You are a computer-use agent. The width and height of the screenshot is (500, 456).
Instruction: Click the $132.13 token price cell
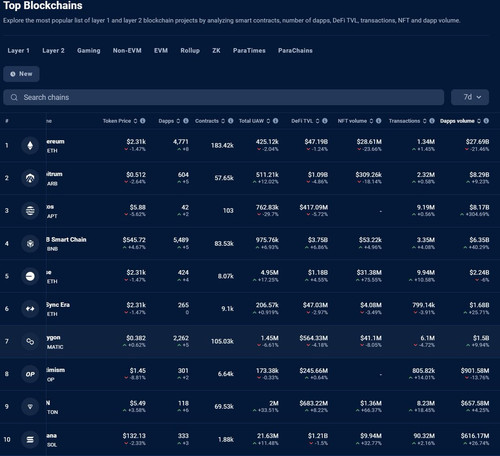click(x=134, y=436)
